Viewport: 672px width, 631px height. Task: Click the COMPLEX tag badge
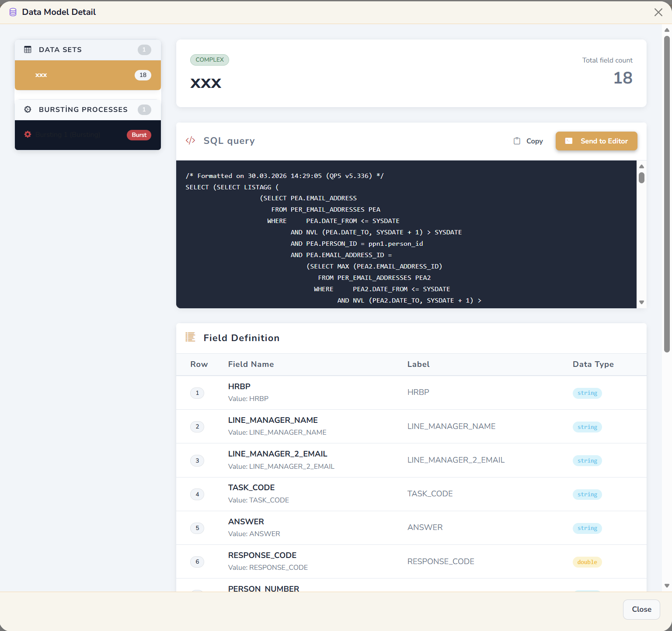tap(209, 60)
